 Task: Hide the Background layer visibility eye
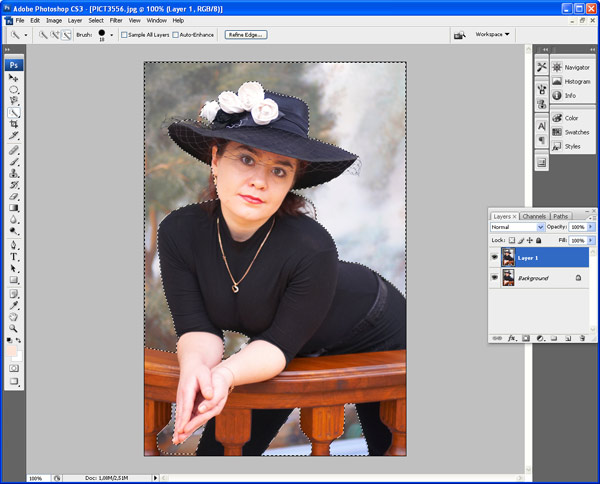point(495,278)
